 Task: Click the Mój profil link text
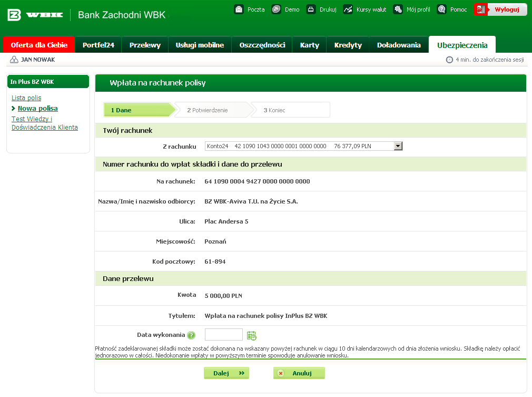[x=418, y=9]
